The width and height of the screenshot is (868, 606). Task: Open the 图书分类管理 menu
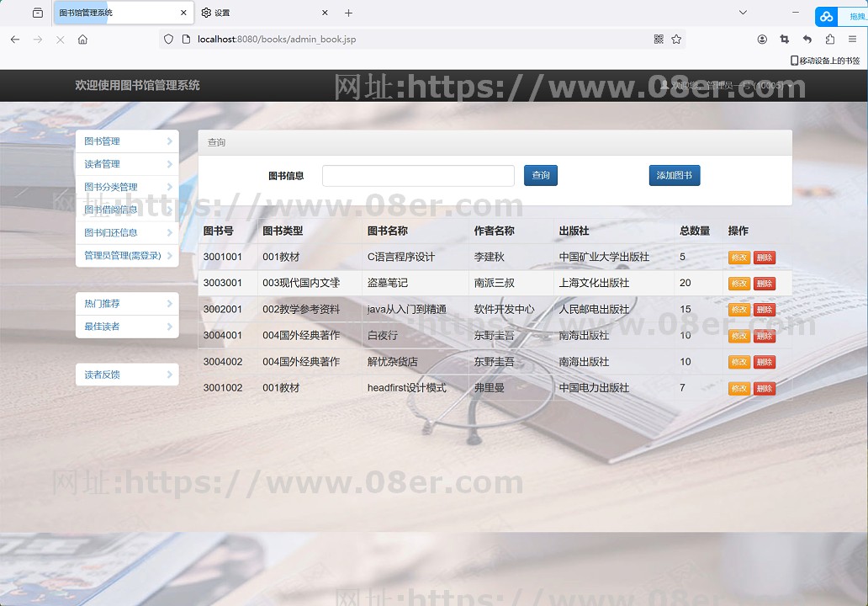(x=127, y=187)
